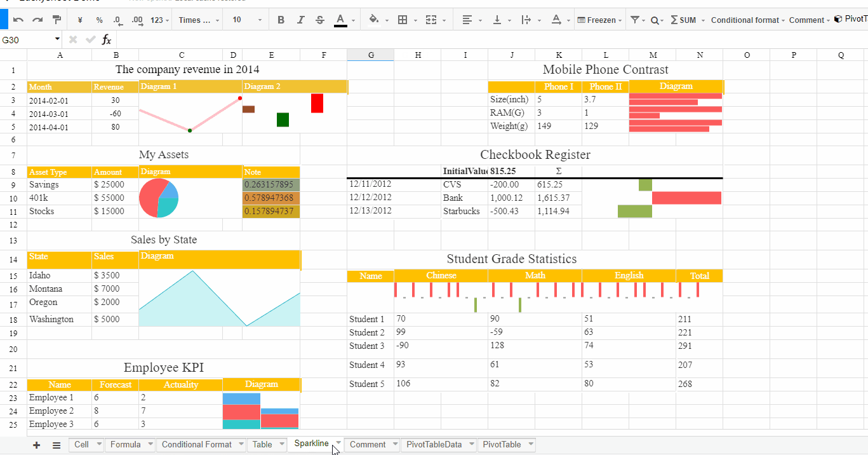This screenshot has width=868, height=455.
Task: Open the PivotTable tool
Action: coord(850,20)
